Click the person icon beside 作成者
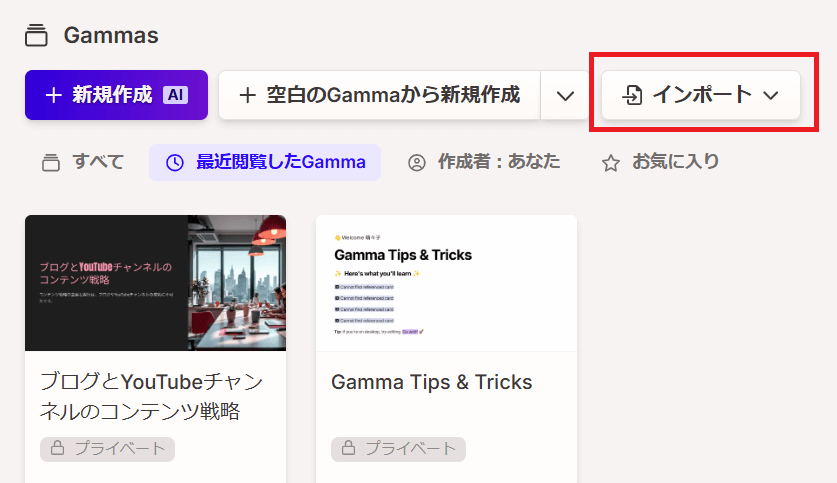The width and height of the screenshot is (837, 483). click(x=417, y=163)
